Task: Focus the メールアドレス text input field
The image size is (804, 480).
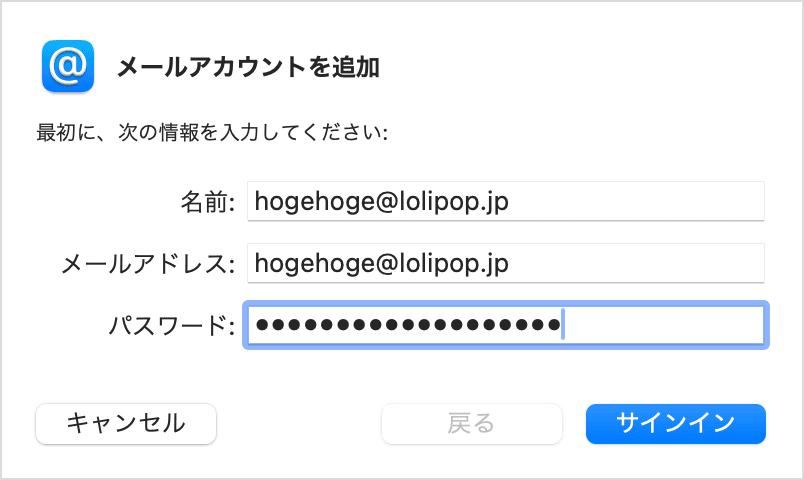Action: [x=505, y=264]
